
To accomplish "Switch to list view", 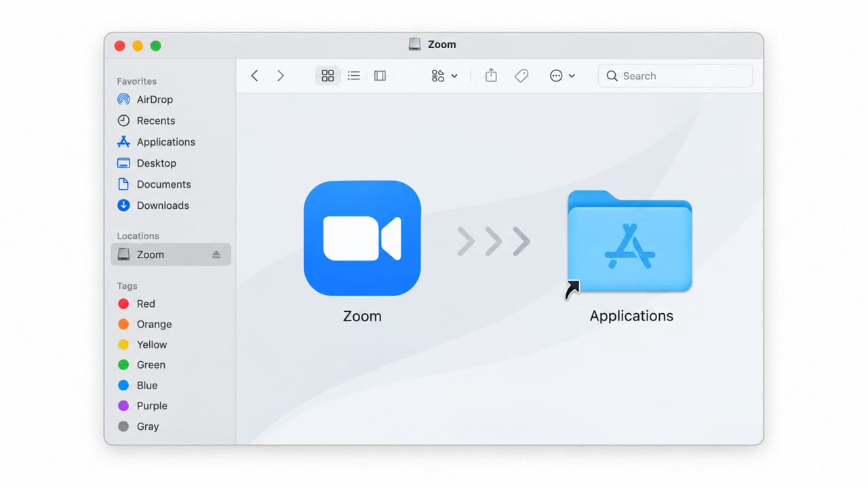I will (354, 76).
